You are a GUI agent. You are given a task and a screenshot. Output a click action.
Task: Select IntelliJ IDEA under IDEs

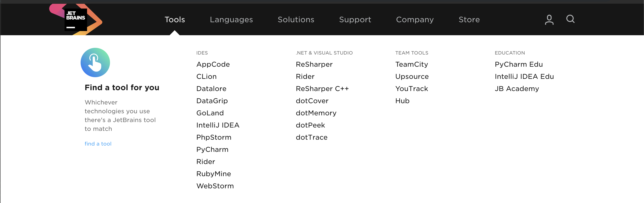(x=218, y=125)
